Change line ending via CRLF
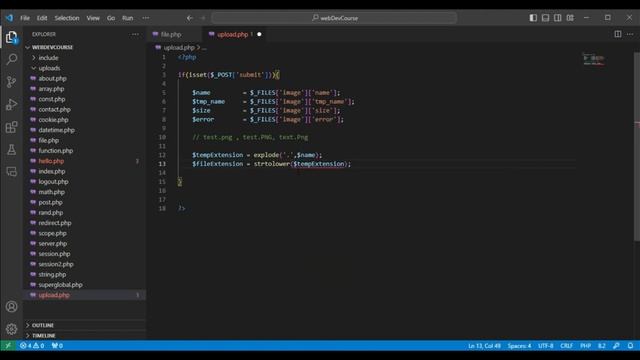This screenshot has width=640, height=360. click(x=566, y=346)
